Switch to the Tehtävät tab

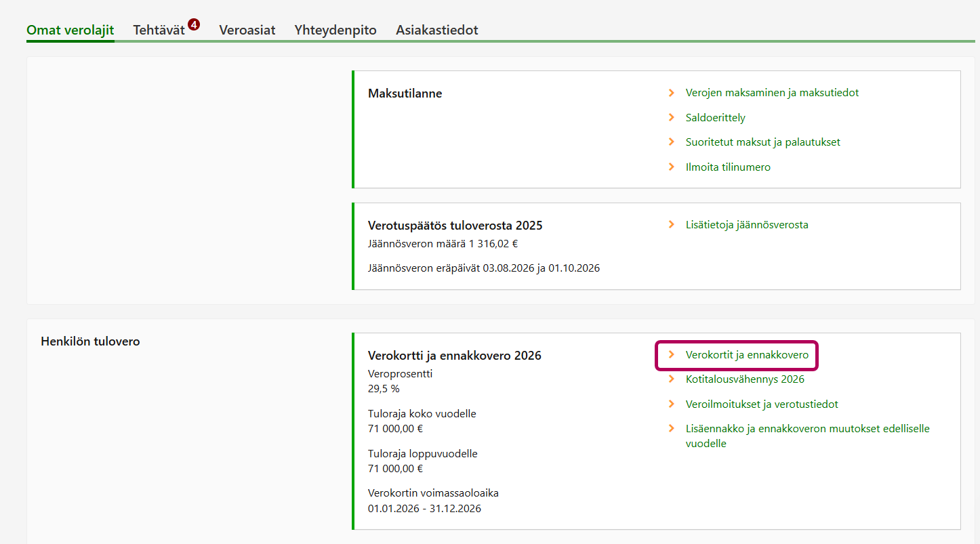coord(159,30)
